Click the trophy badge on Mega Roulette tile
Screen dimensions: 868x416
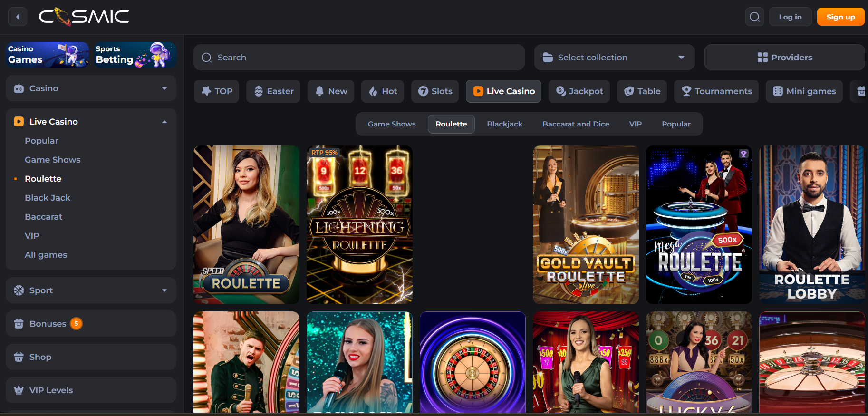(743, 154)
